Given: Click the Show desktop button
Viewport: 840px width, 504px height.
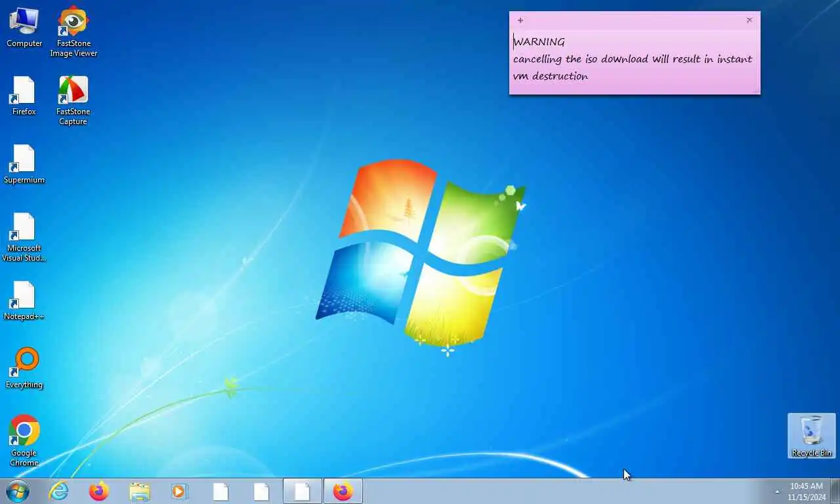Looking at the screenshot, I should pyautogui.click(x=835, y=491).
